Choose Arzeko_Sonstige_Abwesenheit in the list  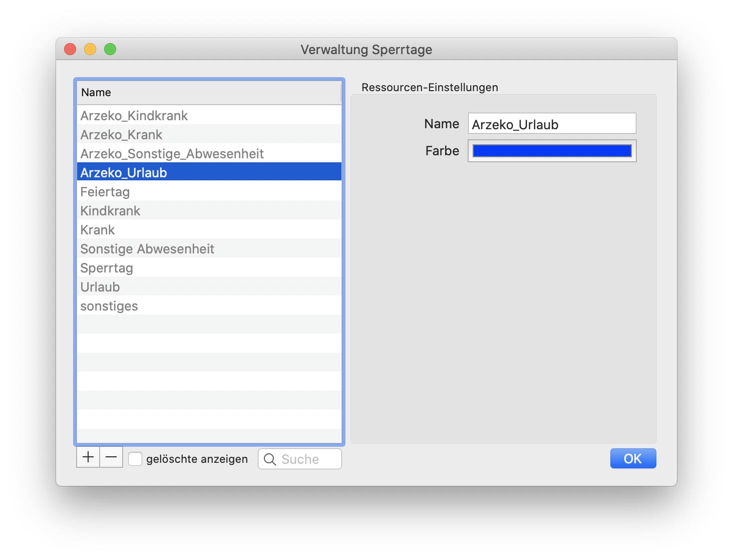tap(209, 153)
